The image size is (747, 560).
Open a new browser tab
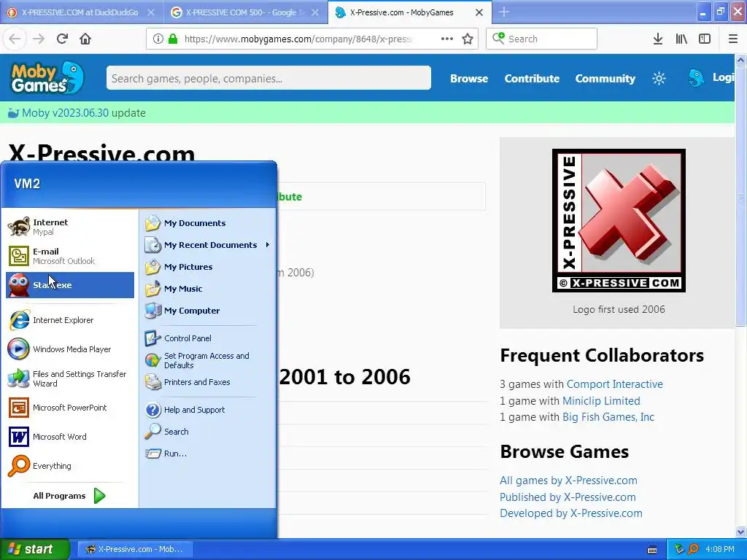coord(504,12)
